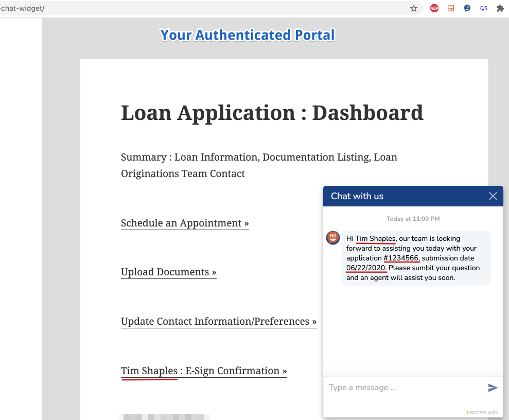Viewport: 509px width, 420px height.
Task: Close the Chat with us widget
Action: coord(493,196)
